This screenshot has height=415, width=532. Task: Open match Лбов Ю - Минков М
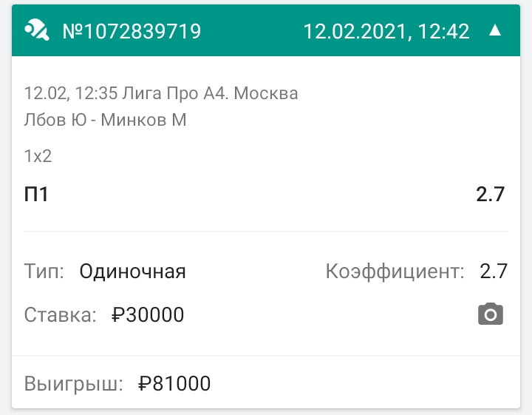pos(105,120)
